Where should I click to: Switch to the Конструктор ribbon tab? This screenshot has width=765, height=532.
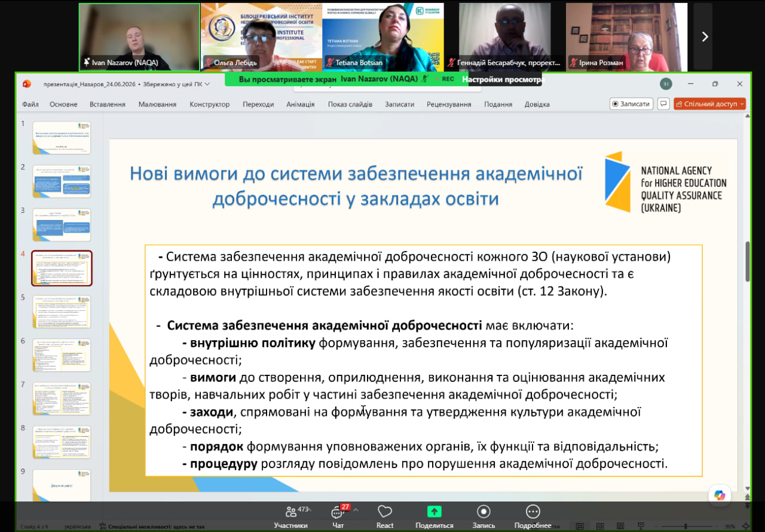[210, 104]
